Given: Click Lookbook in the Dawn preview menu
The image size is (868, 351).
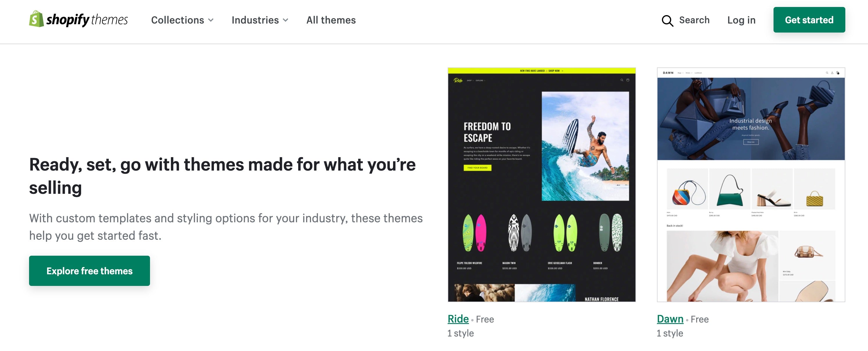Looking at the screenshot, I should click(x=698, y=73).
